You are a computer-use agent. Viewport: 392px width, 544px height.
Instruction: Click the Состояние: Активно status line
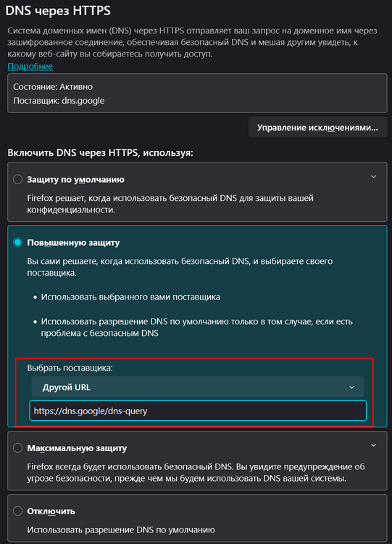[53, 87]
